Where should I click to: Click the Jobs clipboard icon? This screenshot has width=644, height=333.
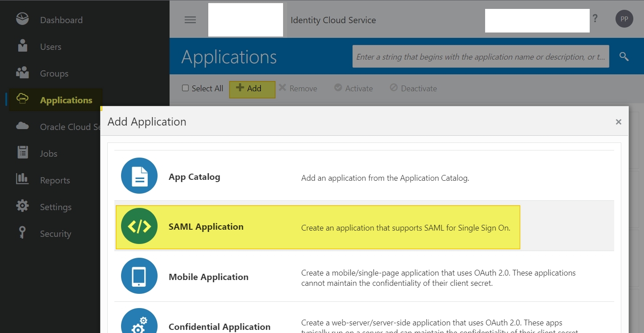[x=22, y=153]
